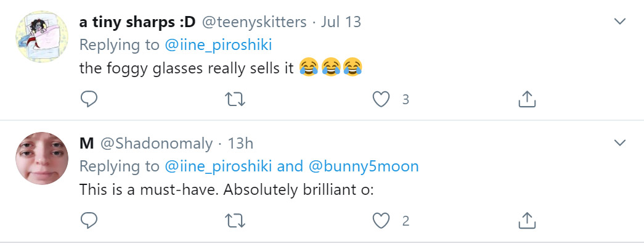Open the Jul 13 timestamp
Viewport: 644px width, 246px height.
coord(340,22)
